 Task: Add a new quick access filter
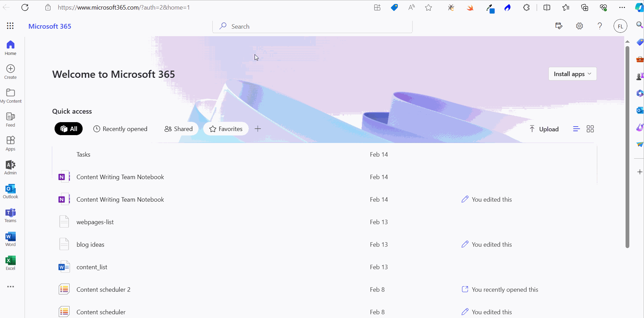click(258, 129)
